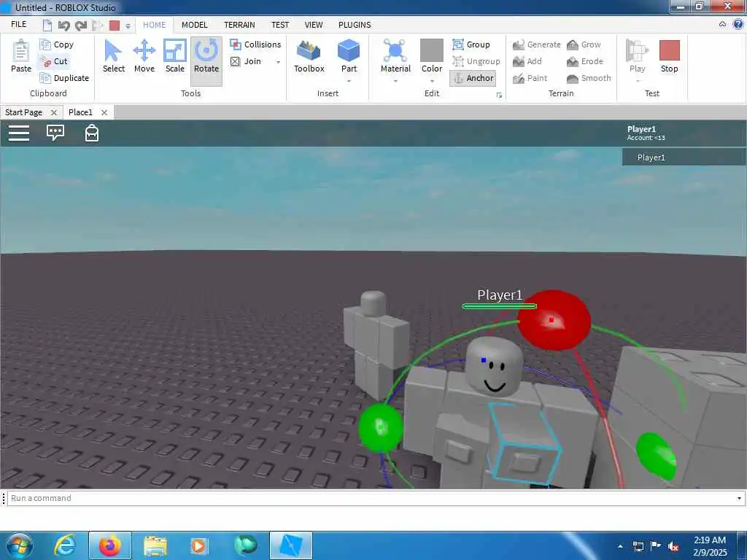Switch to the Place1 document tab

[80, 112]
